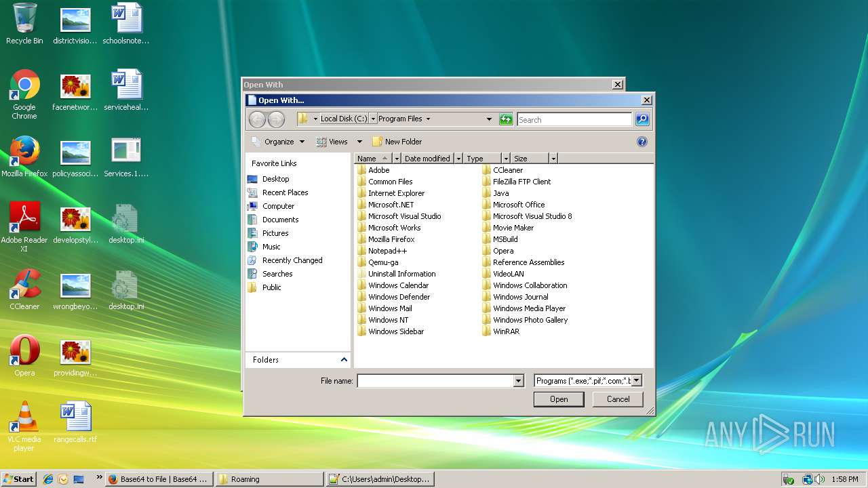Select the FileZilla FTP Client folder
The height and width of the screenshot is (488, 868).
tap(517, 182)
